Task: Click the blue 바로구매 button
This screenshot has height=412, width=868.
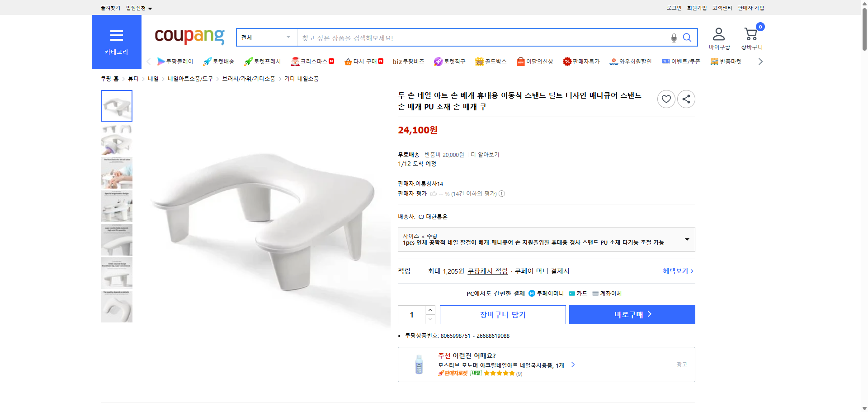Action: (x=632, y=314)
